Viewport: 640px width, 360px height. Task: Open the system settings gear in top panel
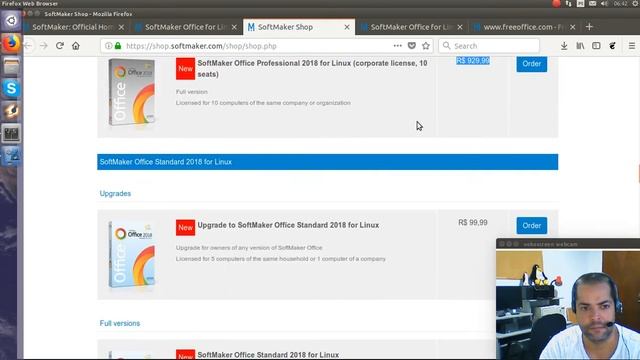pos(636,3)
